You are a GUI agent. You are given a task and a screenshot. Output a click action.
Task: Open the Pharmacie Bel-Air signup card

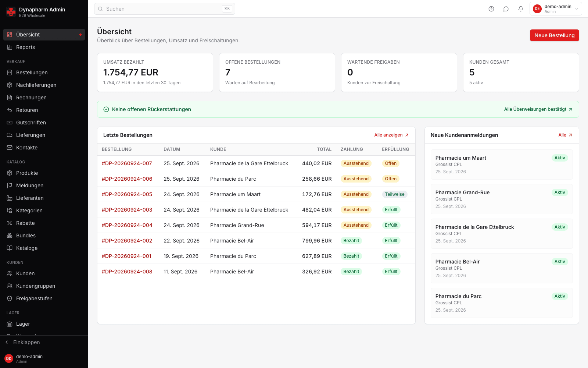pos(502,268)
